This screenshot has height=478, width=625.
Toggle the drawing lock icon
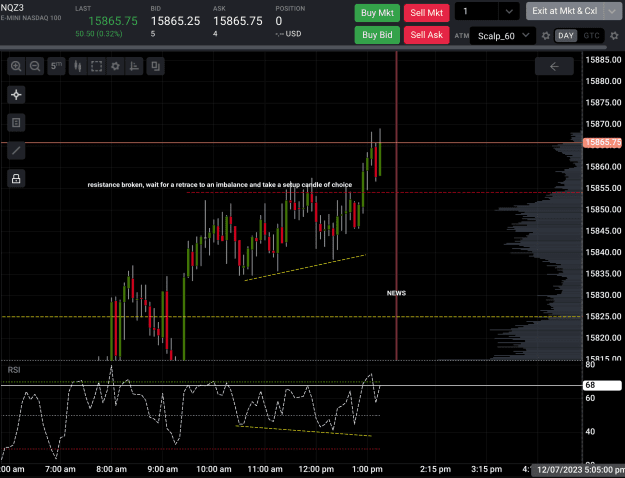tap(16, 179)
